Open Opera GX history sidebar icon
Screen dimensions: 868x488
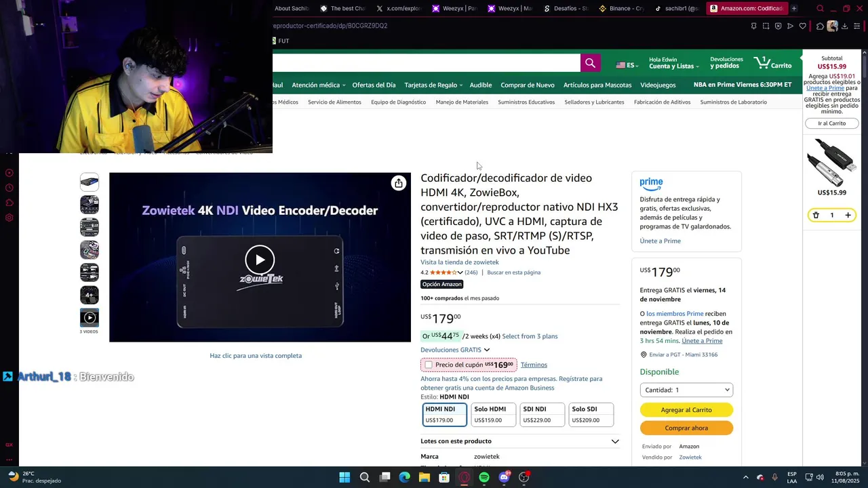(9, 188)
